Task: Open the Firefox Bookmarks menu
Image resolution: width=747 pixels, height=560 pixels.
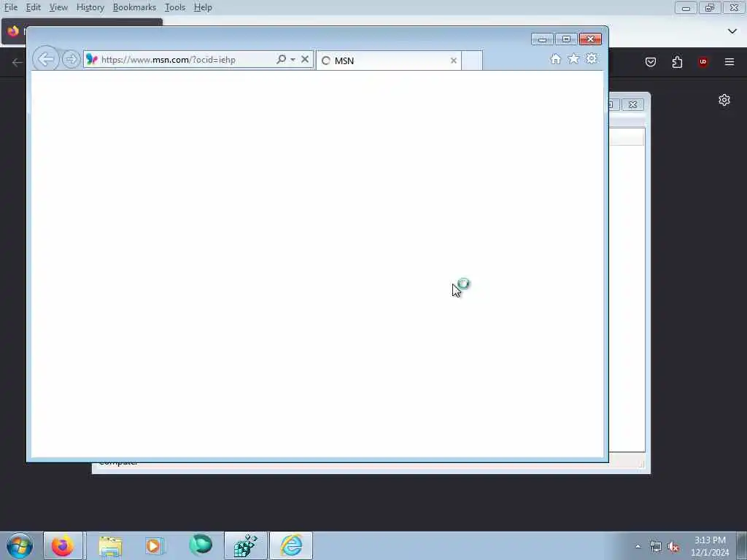Action: pos(134,7)
